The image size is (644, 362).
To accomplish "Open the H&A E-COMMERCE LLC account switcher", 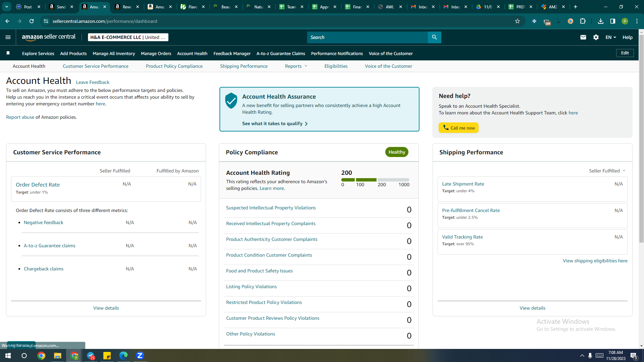I will [128, 37].
